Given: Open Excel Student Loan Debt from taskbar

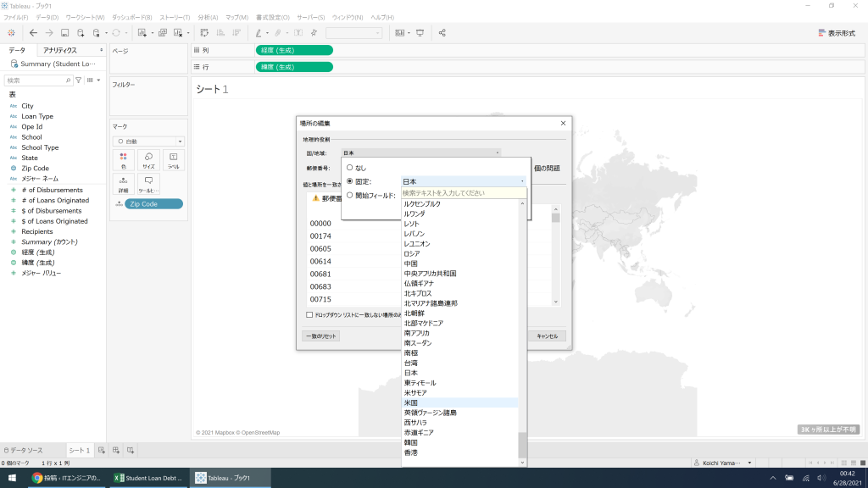Looking at the screenshot, I should 148,478.
